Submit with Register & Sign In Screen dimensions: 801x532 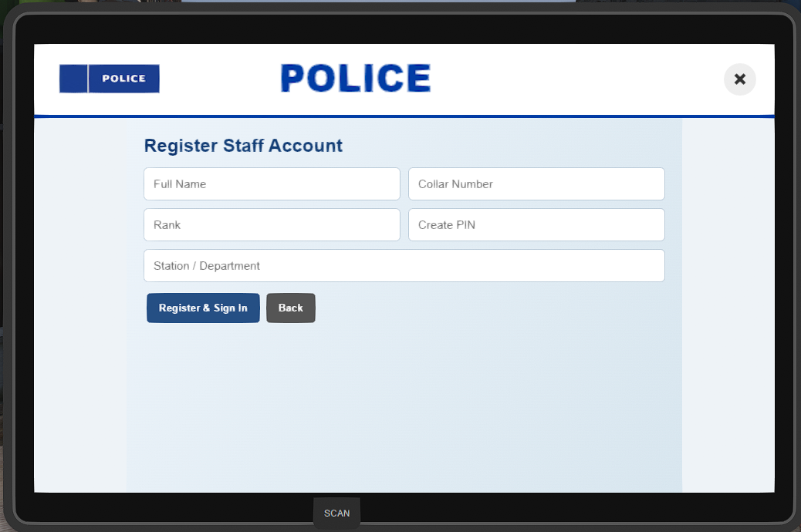coord(203,308)
